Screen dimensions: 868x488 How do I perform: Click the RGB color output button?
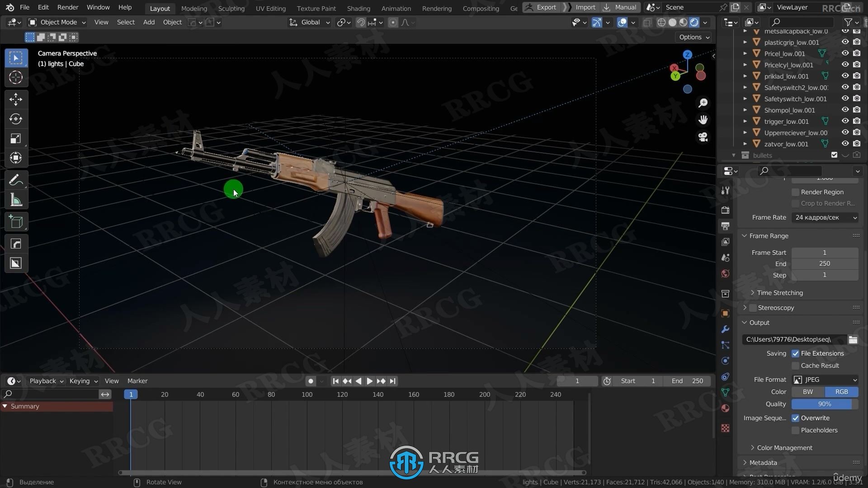841,391
